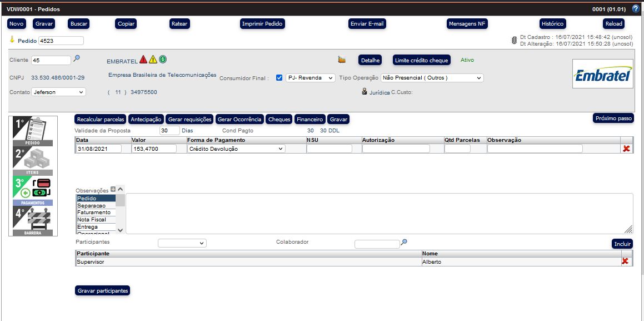Viewport: 644px width, 321px height.
Task: Click the Colaborador search magnifier icon
Action: tap(404, 243)
